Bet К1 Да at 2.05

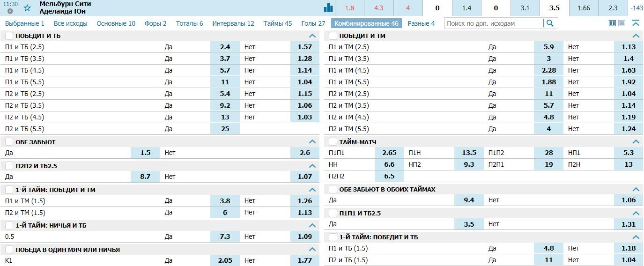(225, 260)
